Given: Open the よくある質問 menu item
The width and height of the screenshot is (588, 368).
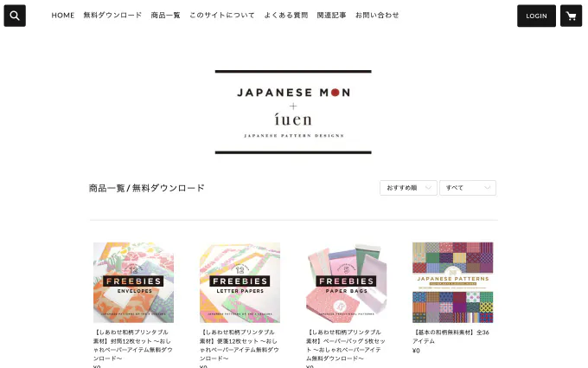Looking at the screenshot, I should tap(286, 16).
